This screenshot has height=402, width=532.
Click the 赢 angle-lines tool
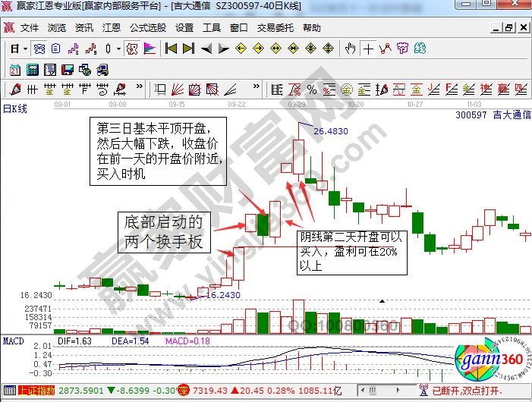[x=503, y=90]
